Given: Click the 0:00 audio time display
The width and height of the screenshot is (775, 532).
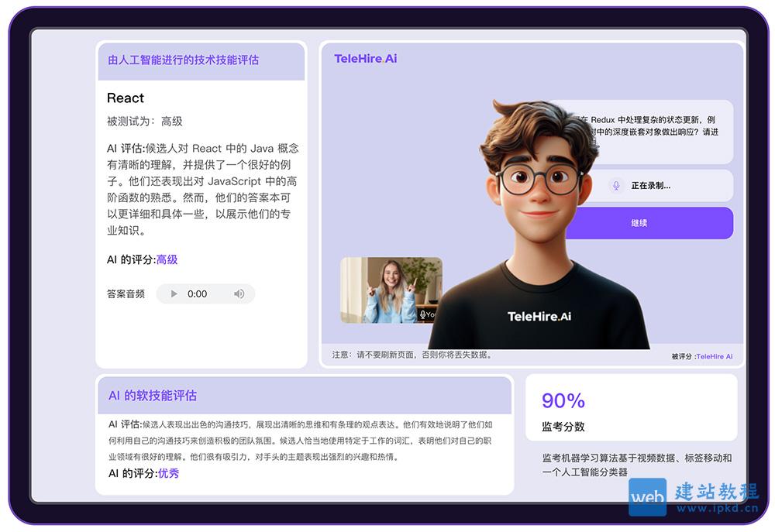Looking at the screenshot, I should 197,294.
